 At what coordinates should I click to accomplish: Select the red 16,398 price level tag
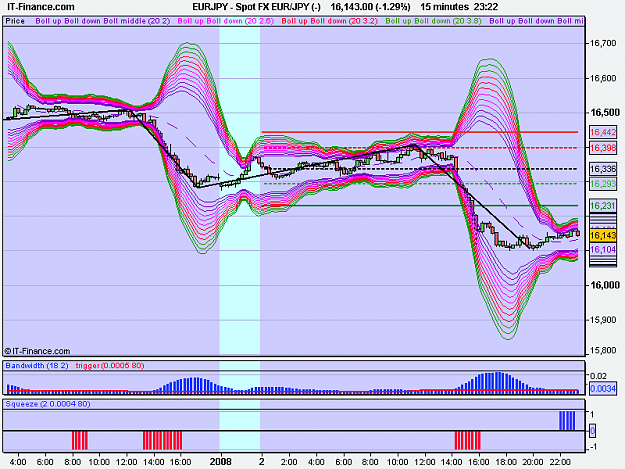(x=603, y=148)
